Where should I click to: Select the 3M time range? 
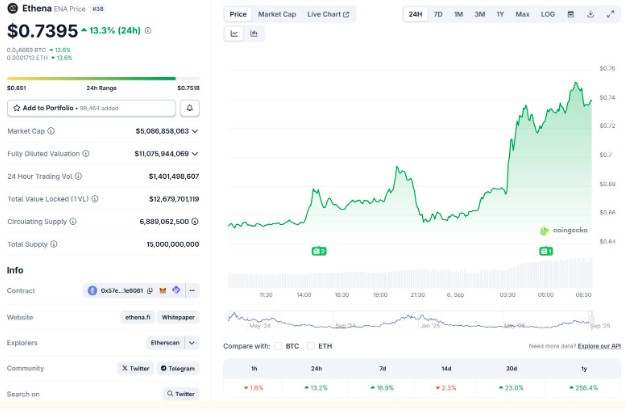click(480, 14)
